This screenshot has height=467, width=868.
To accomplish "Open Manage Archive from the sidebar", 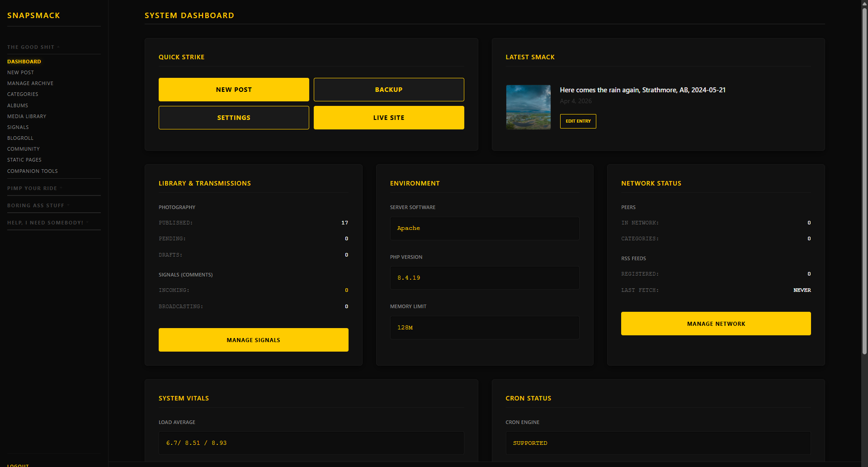I will (30, 83).
